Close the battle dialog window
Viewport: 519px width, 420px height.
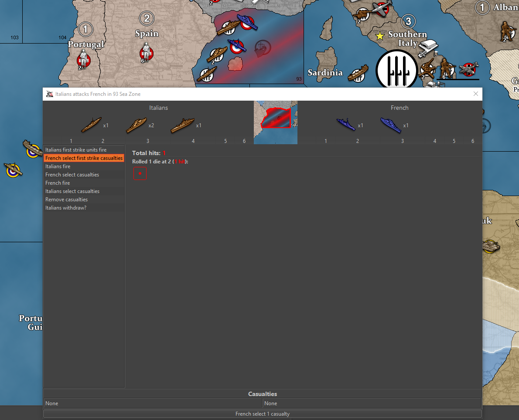(x=475, y=94)
